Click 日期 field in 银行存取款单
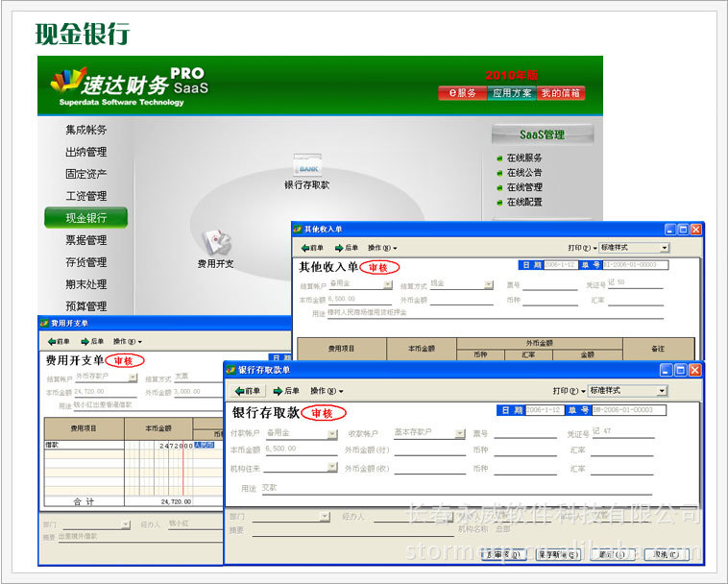The width and height of the screenshot is (728, 584). tap(545, 410)
